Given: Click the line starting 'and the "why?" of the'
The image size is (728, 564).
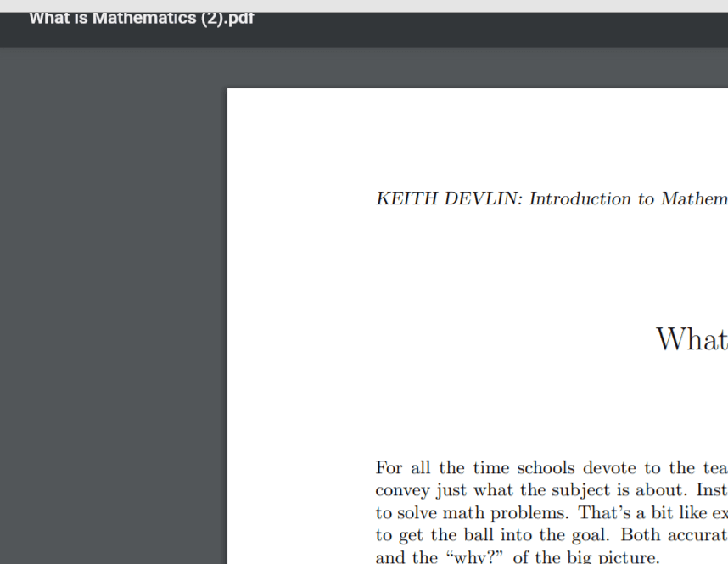Looking at the screenshot, I should (x=518, y=556).
